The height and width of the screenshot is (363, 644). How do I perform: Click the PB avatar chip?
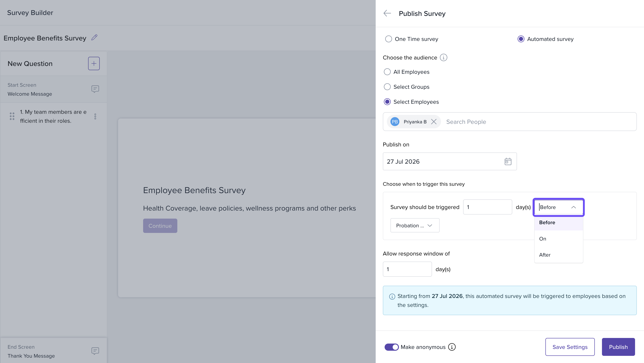click(x=395, y=122)
